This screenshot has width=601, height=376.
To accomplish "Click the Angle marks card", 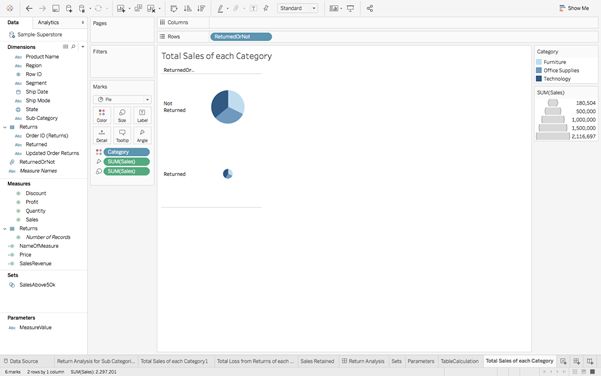I will (x=142, y=135).
